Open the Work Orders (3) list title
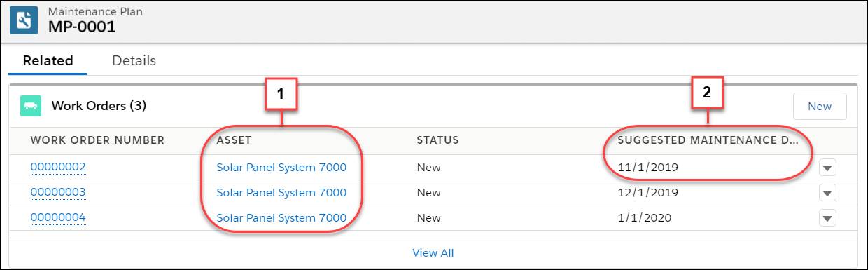Image resolution: width=868 pixels, height=270 pixels. coord(99,107)
